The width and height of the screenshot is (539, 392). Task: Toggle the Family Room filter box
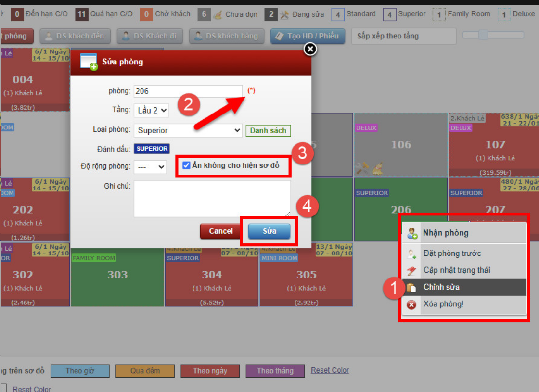tap(438, 14)
